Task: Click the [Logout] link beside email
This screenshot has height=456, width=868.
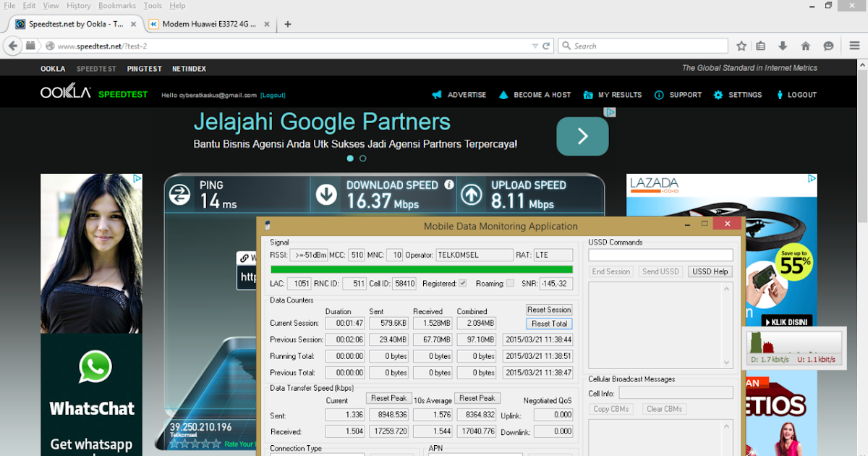Action: (273, 96)
